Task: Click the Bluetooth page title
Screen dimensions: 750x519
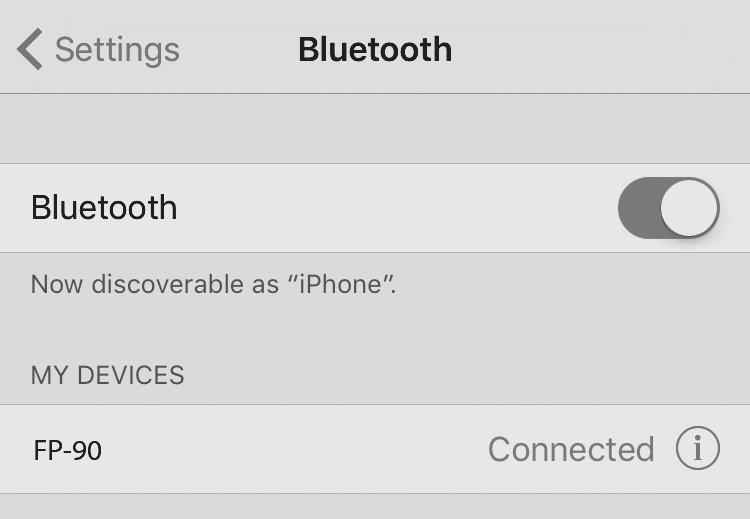Action: pyautogui.click(x=375, y=49)
